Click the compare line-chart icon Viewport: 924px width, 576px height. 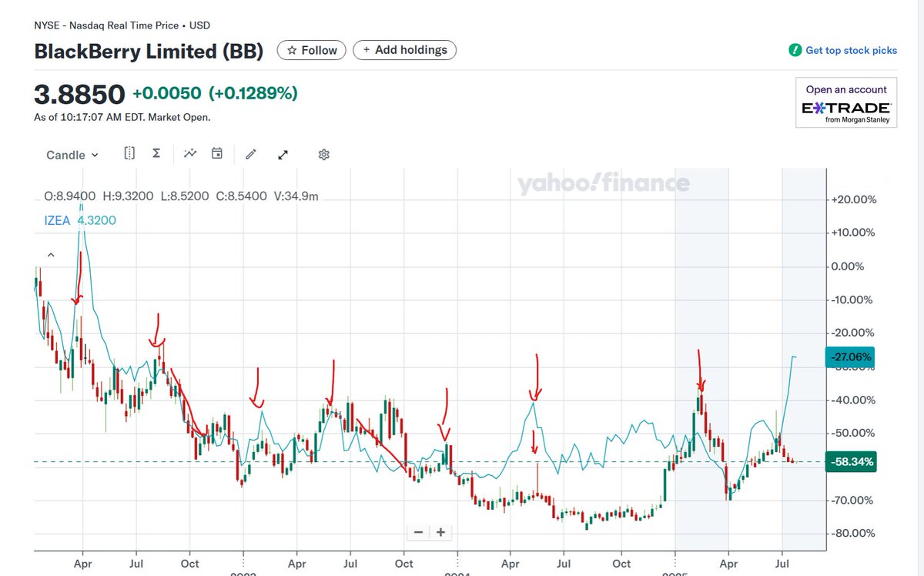190,154
